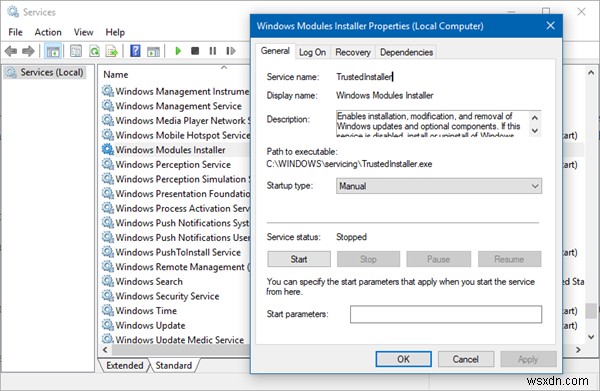The width and height of the screenshot is (600, 391).
Task: Click the Start service button
Action: pos(299,259)
